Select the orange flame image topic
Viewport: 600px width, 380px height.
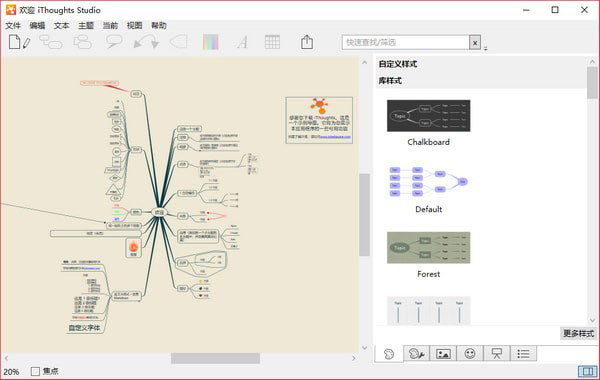[133, 248]
